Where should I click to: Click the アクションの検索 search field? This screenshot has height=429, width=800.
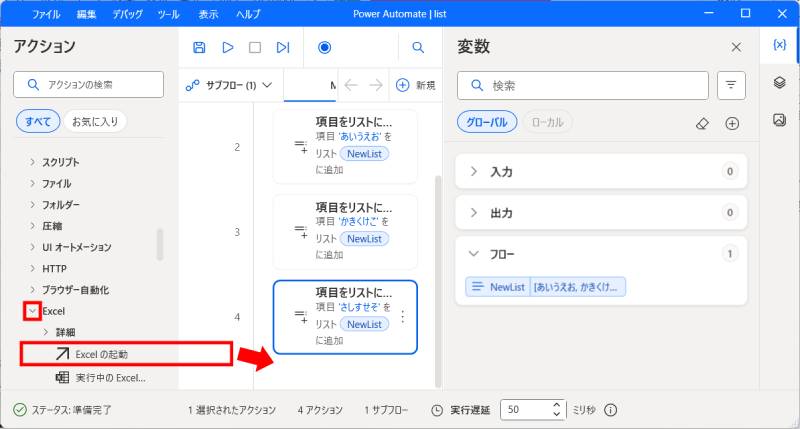pos(88,85)
